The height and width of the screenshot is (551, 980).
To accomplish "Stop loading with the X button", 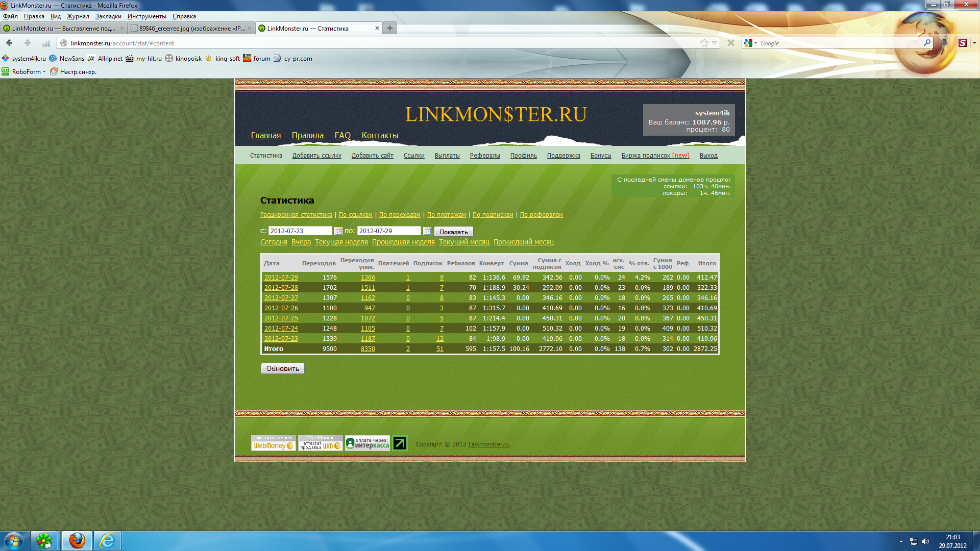I will pyautogui.click(x=731, y=43).
